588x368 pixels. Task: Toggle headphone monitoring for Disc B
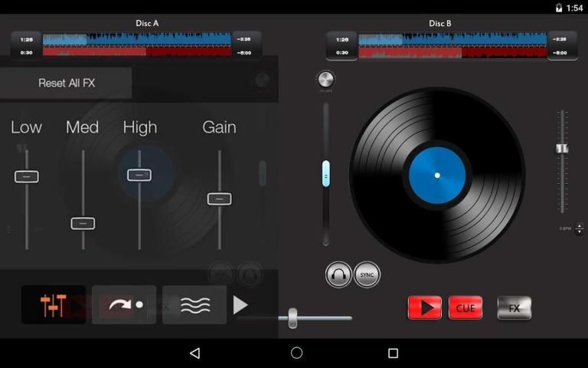[x=338, y=274]
